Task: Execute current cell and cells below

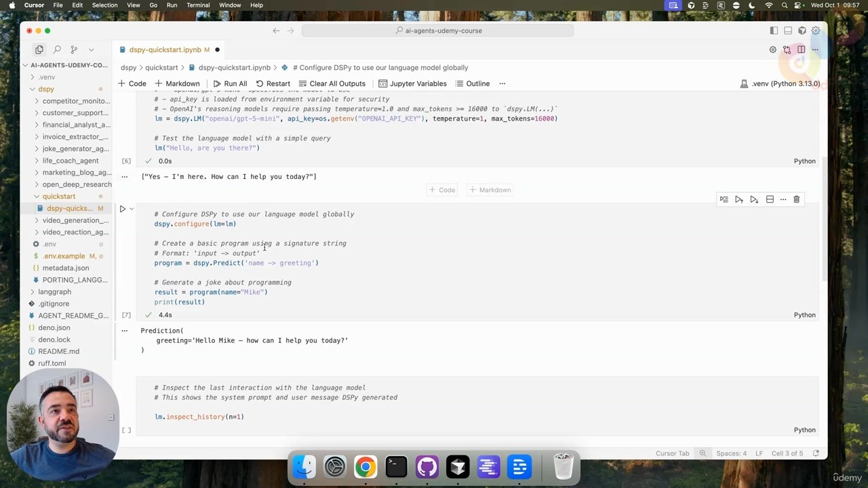Action: 754,199
